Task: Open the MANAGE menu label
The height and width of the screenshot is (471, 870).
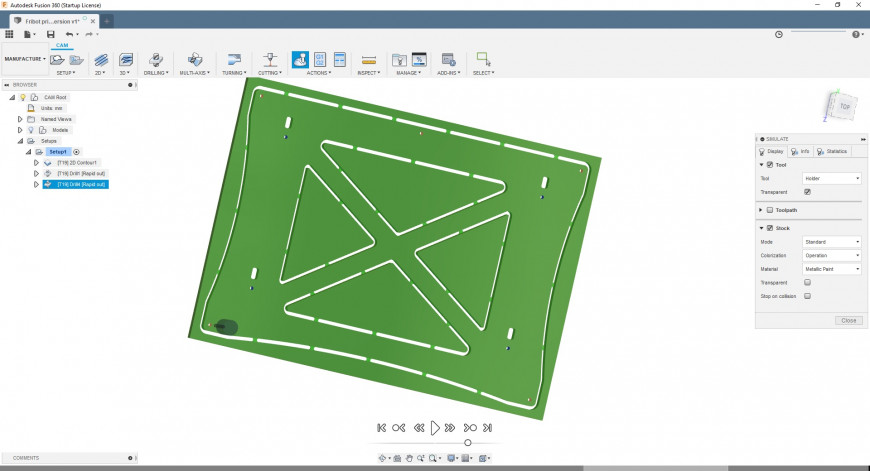Action: [408, 73]
